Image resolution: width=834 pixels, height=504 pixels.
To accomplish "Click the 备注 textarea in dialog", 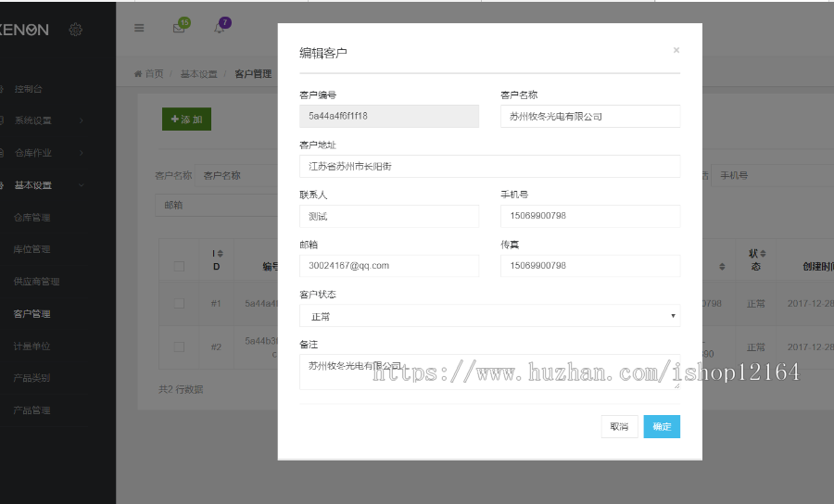I will click(x=489, y=372).
